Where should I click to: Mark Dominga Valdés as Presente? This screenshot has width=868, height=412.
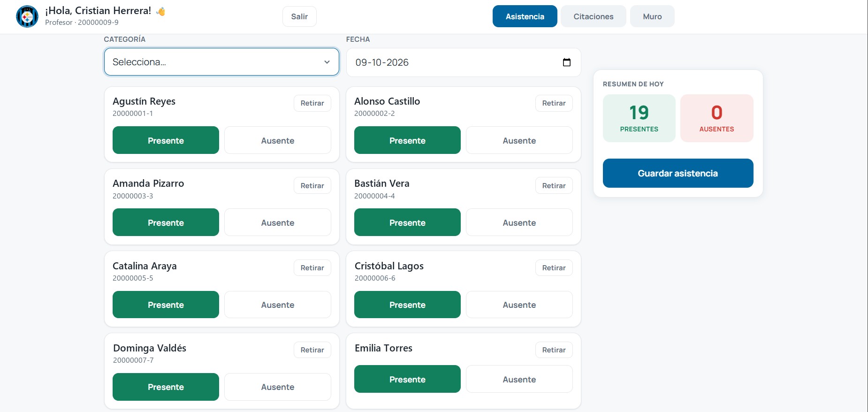point(166,387)
